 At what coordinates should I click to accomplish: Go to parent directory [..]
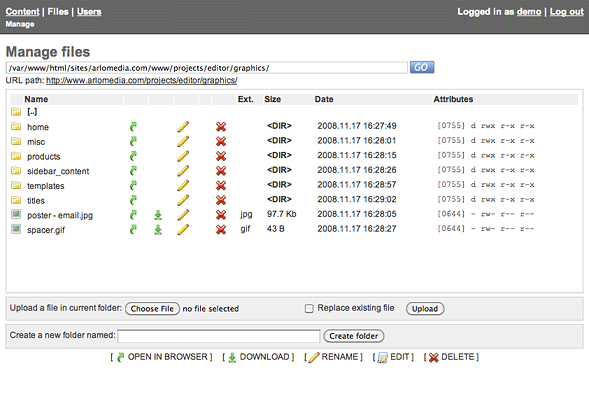[32, 112]
